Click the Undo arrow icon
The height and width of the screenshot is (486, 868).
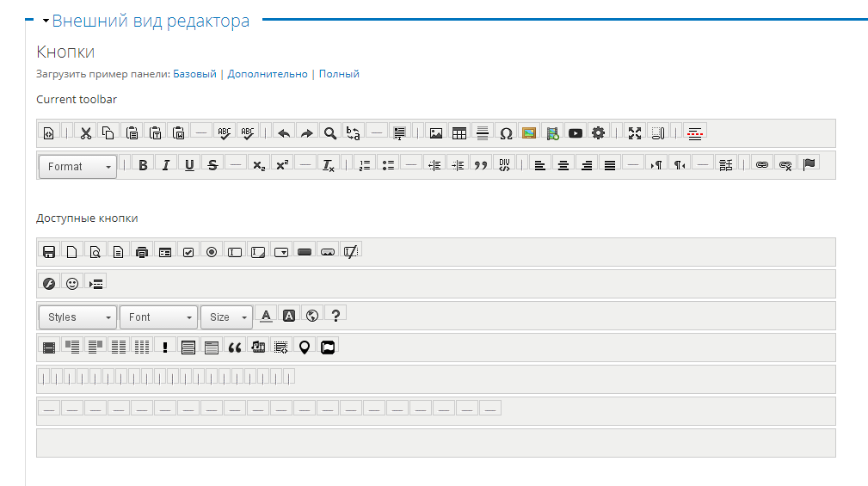coord(283,132)
